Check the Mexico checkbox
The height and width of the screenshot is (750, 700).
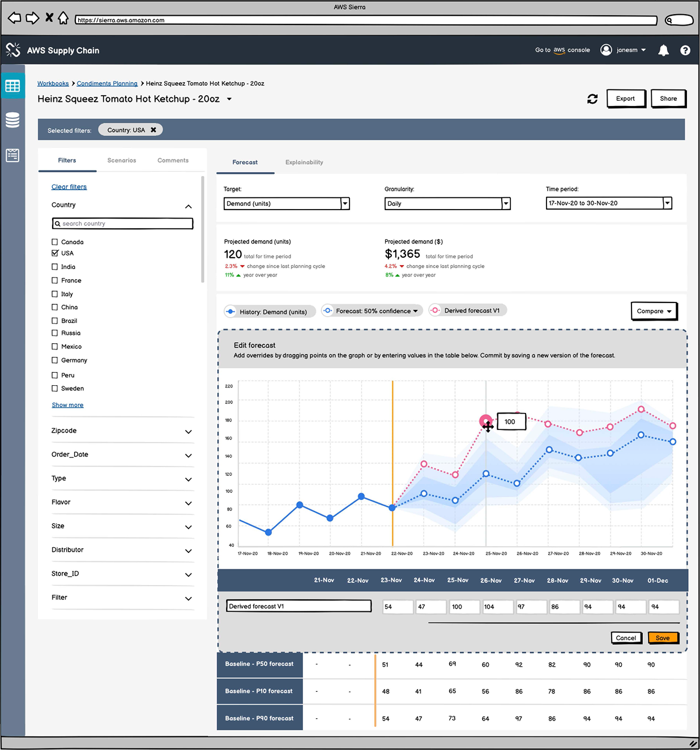point(55,347)
